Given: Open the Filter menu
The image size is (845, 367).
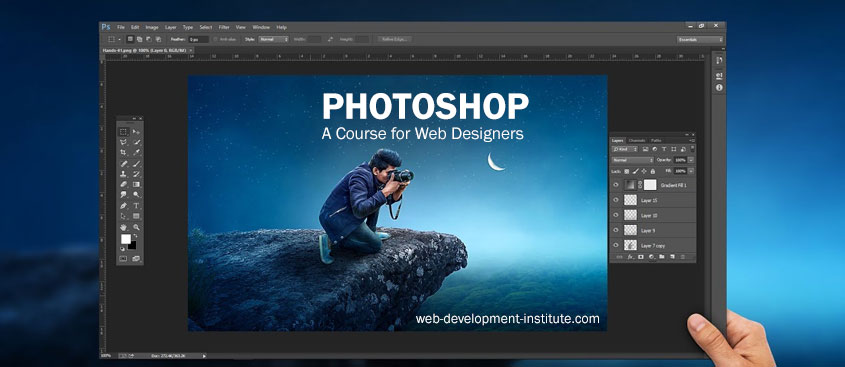Looking at the screenshot, I should 224,27.
